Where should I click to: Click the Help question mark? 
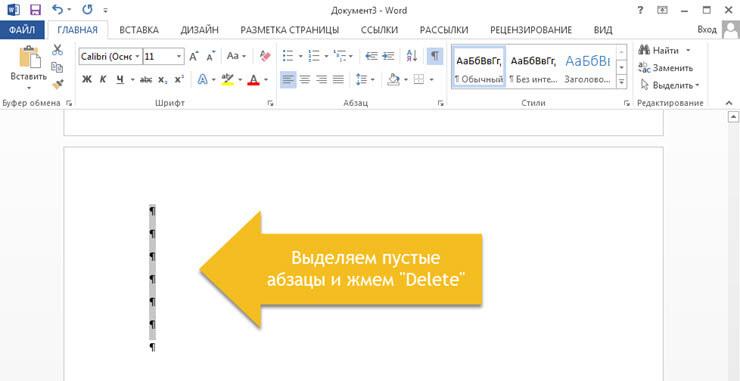point(640,10)
